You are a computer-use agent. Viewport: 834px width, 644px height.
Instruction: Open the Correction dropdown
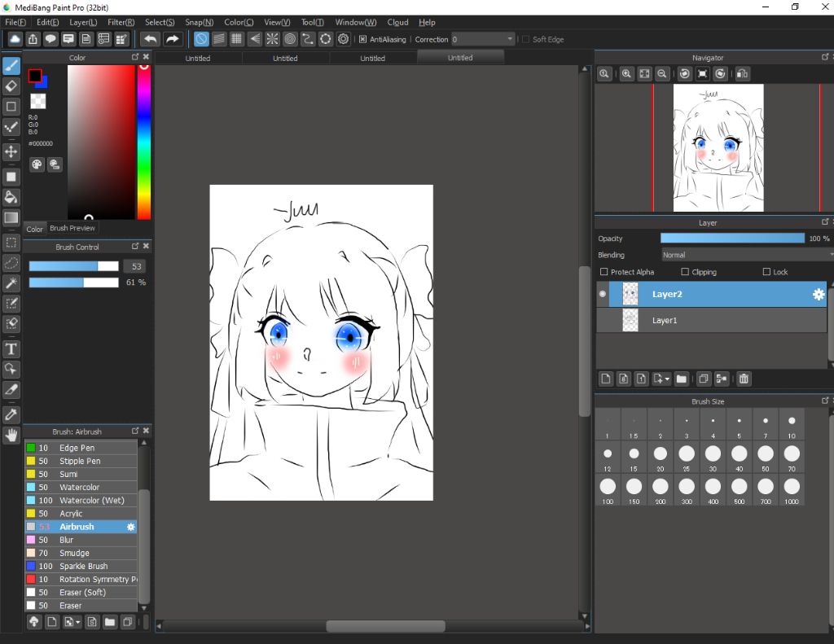[x=484, y=39]
